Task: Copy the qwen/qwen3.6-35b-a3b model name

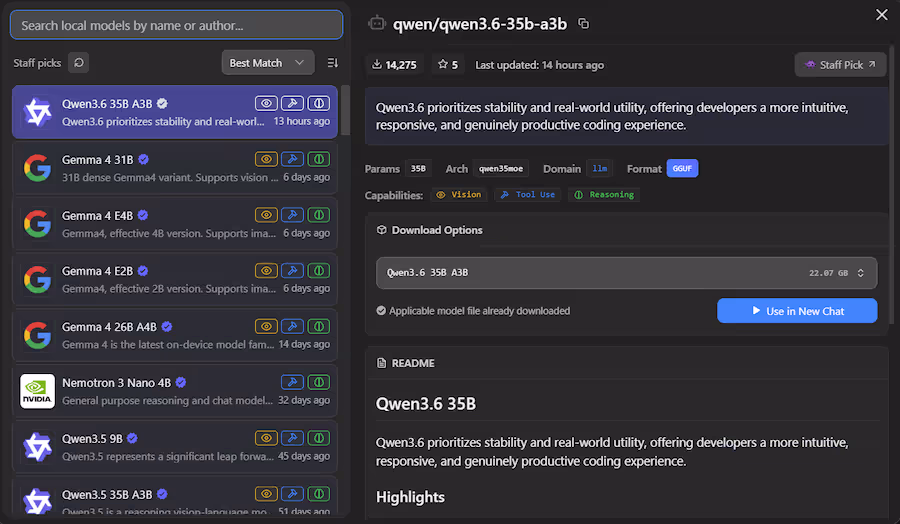Action: click(x=583, y=24)
